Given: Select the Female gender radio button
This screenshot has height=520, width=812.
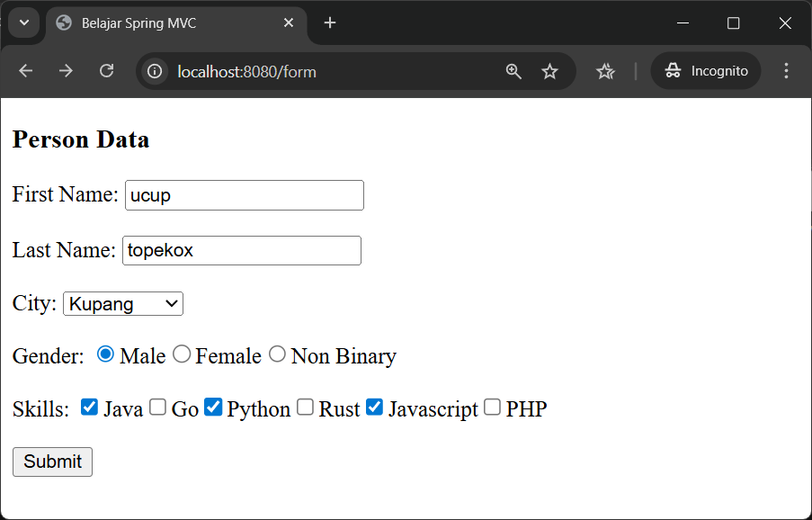Looking at the screenshot, I should point(182,354).
